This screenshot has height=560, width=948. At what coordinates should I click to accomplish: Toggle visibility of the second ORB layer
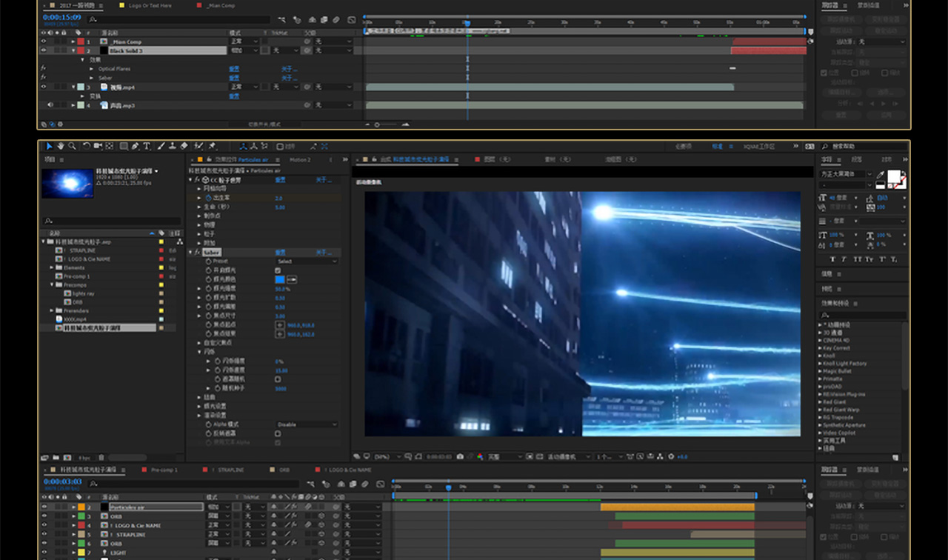point(44,543)
